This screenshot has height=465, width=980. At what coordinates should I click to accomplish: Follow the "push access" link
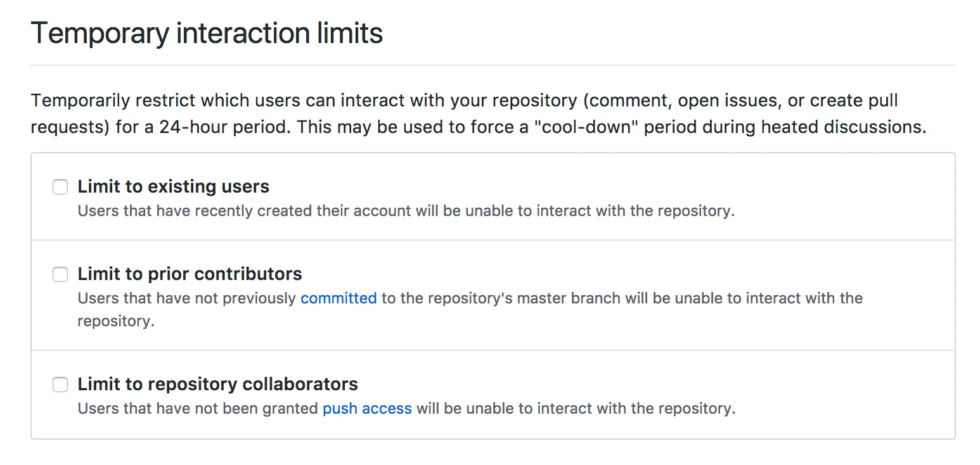[x=367, y=409]
